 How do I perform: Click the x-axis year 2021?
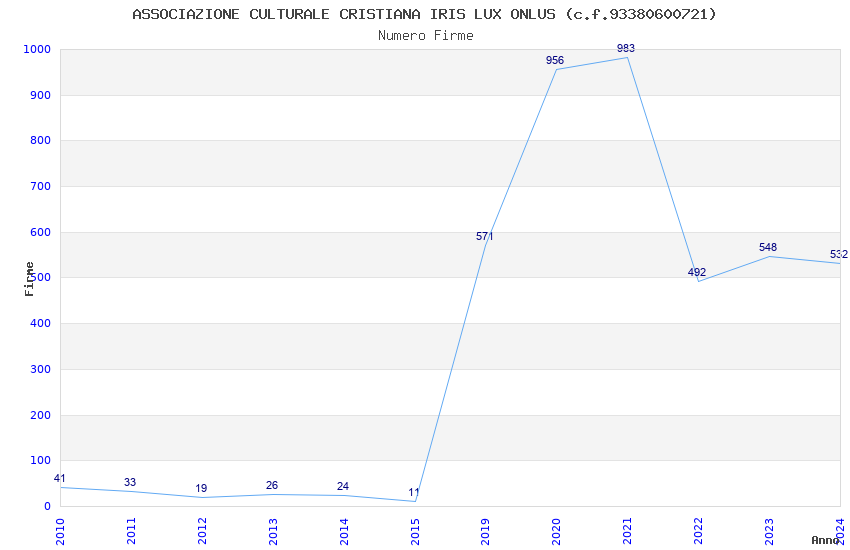(628, 532)
